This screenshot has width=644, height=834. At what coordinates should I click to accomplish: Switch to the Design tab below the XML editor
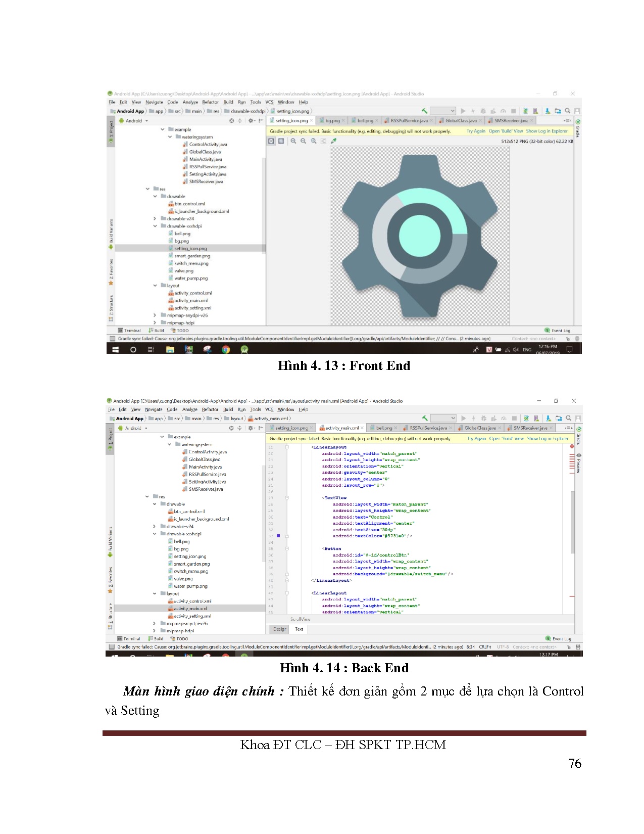click(x=280, y=629)
